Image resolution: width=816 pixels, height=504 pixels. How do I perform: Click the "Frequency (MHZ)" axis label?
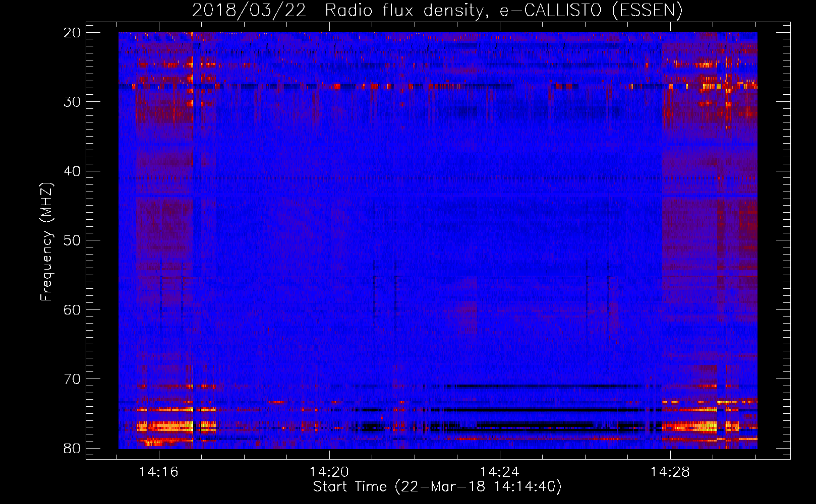click(46, 241)
